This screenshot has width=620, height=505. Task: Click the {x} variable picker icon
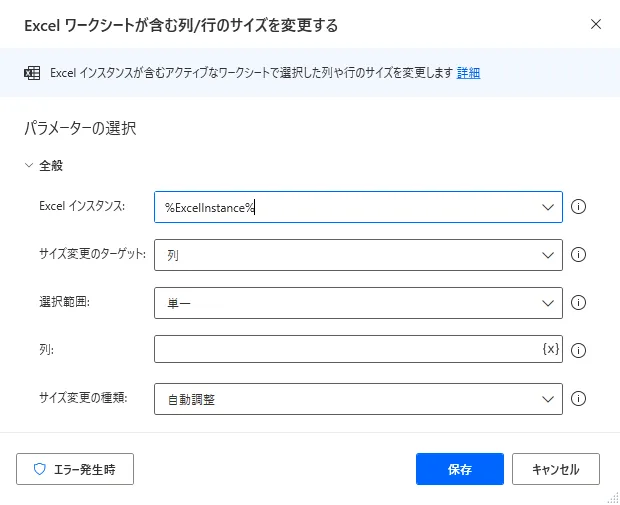[x=550, y=349]
